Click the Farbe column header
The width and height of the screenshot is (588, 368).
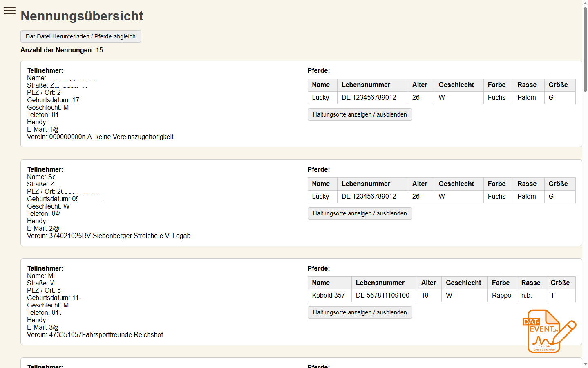pyautogui.click(x=497, y=85)
